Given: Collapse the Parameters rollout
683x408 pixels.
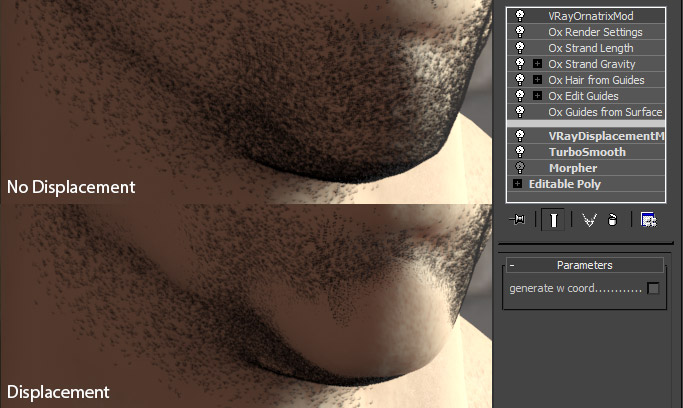Looking at the screenshot, I should coord(513,265).
